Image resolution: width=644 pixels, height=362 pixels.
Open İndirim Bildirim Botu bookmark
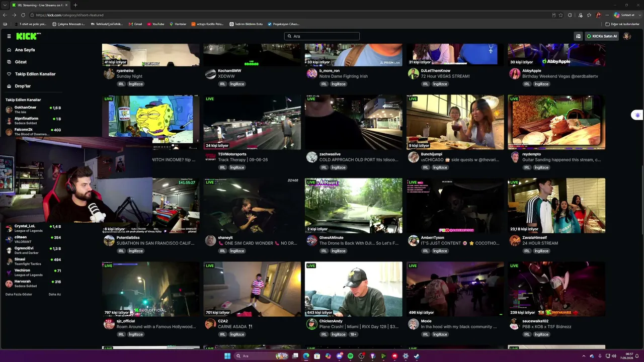point(246,24)
